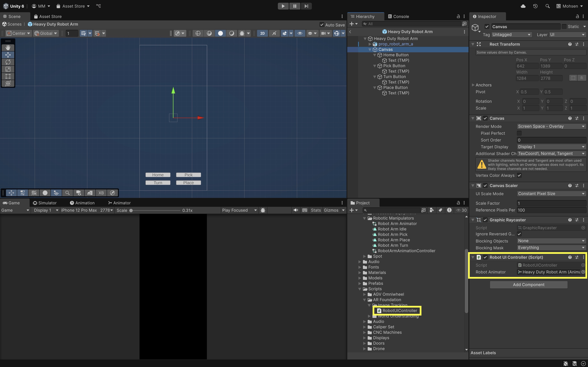Image resolution: width=588 pixels, height=367 pixels.
Task: Toggle the Static checkbox
Action: click(x=564, y=27)
